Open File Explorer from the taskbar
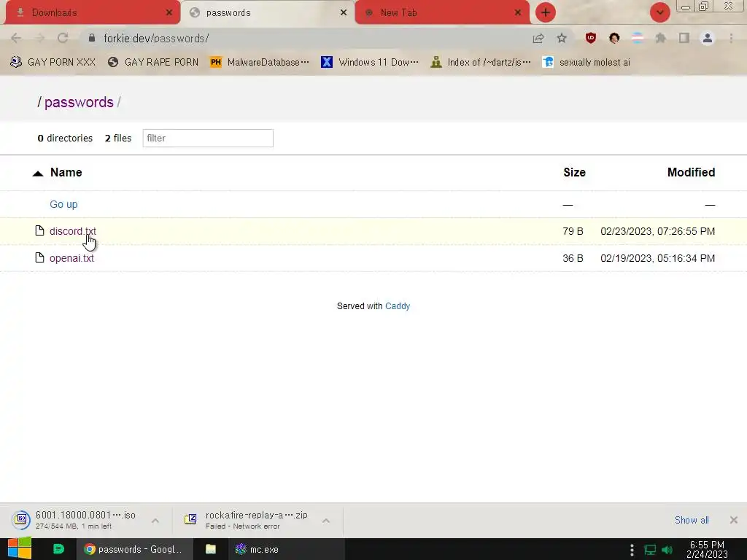The width and height of the screenshot is (747, 560). (211, 549)
